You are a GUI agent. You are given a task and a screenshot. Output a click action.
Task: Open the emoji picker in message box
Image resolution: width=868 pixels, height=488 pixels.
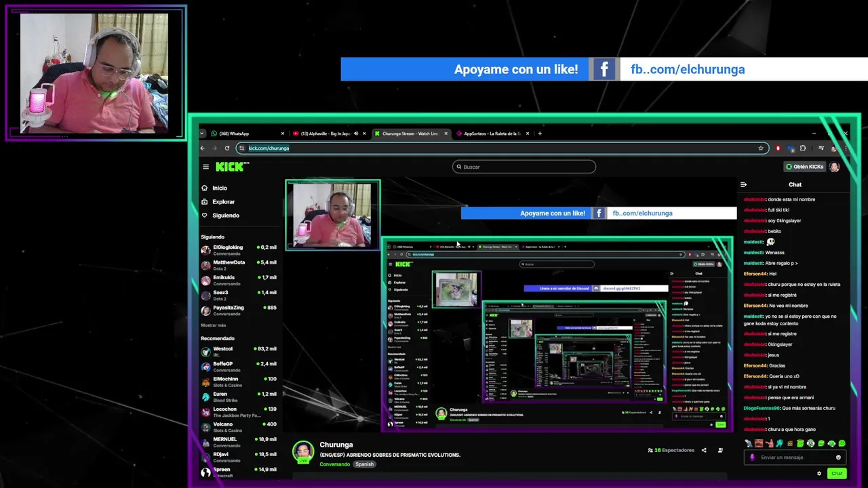click(838, 457)
